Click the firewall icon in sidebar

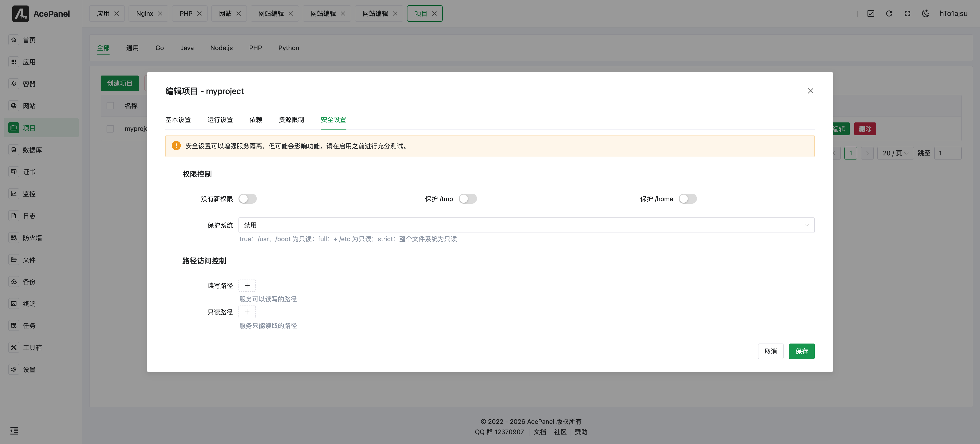(x=14, y=238)
